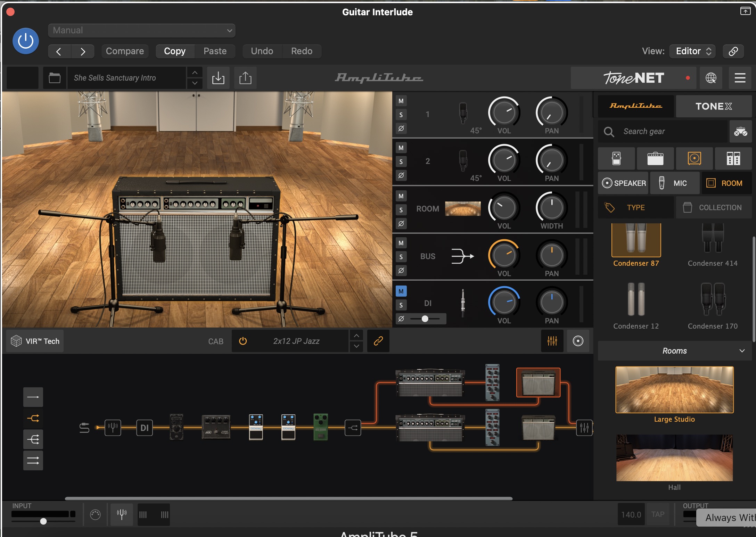Unmute the DI channel
This screenshot has height=537, width=756.
pos(401,291)
